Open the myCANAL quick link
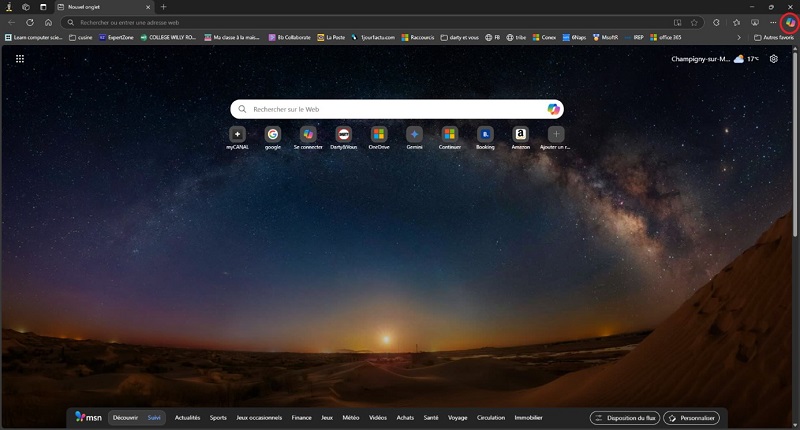 pos(237,134)
